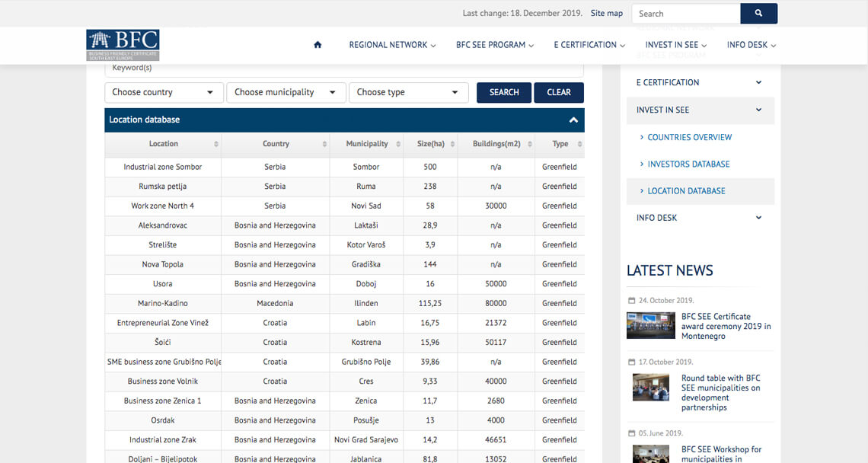The height and width of the screenshot is (463, 868).
Task: Select the Rumska petlja location
Action: coord(163,187)
